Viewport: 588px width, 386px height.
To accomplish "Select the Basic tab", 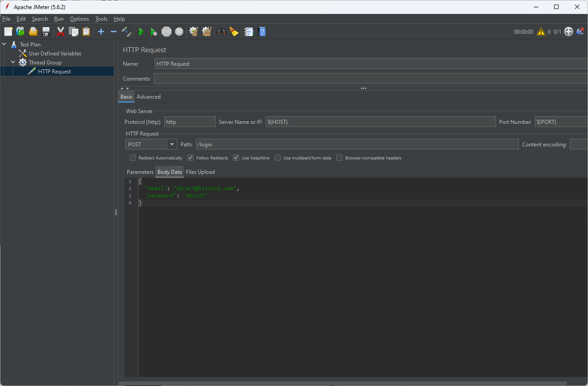I will coord(126,97).
